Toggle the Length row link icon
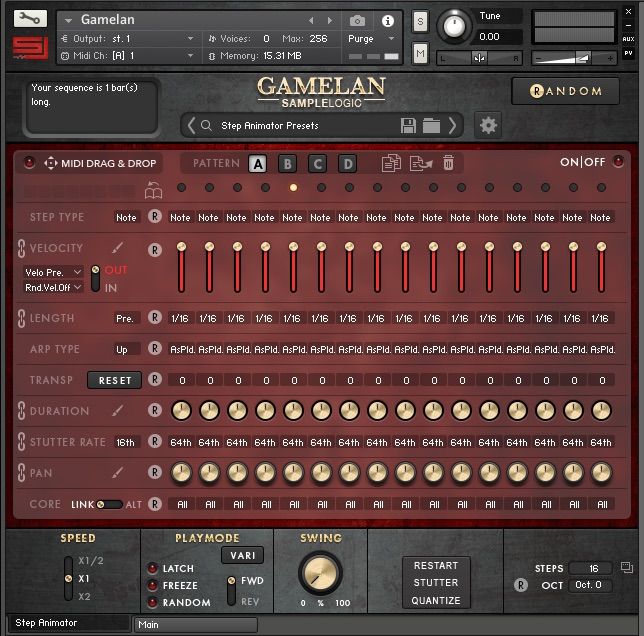 (x=21, y=318)
